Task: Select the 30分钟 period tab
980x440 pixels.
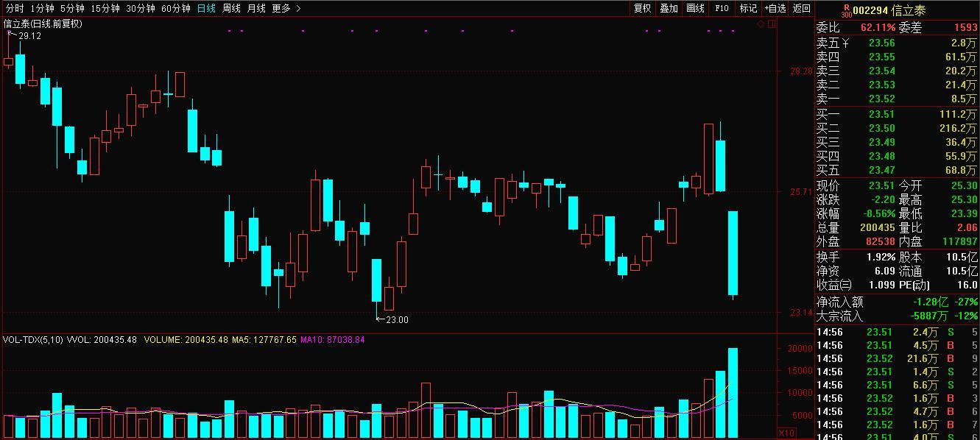Action: (141, 8)
